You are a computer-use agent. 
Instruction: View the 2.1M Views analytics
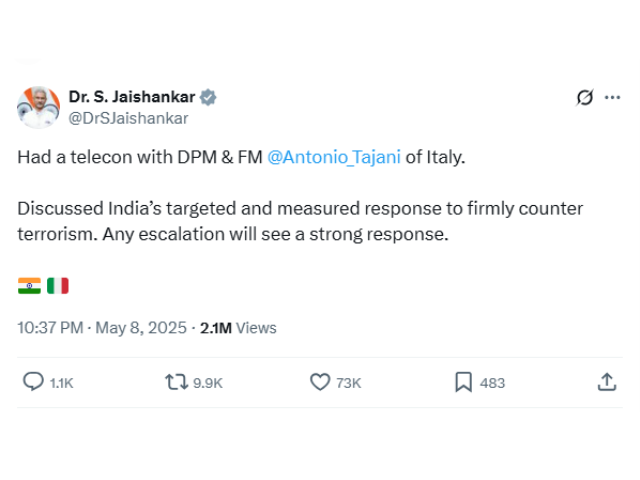click(238, 327)
